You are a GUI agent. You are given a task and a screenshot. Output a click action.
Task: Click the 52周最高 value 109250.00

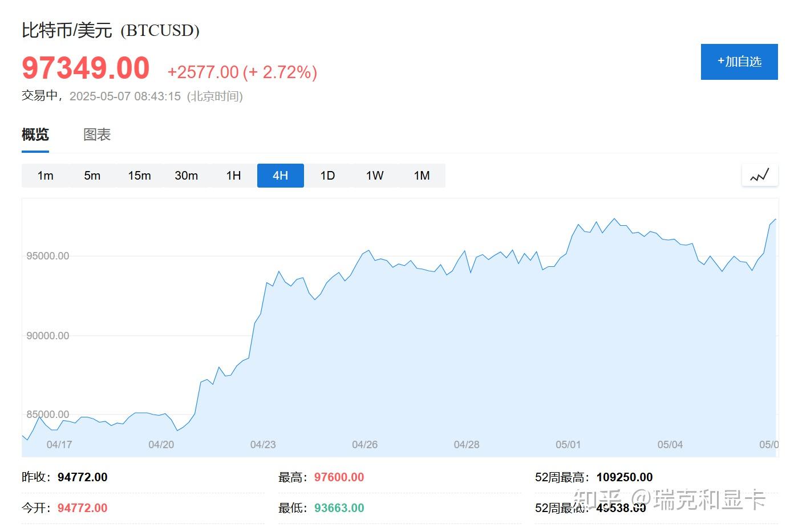pyautogui.click(x=625, y=477)
